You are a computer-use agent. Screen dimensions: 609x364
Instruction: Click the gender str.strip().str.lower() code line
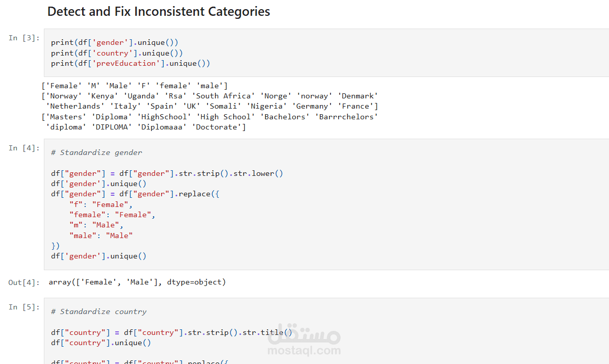point(167,173)
